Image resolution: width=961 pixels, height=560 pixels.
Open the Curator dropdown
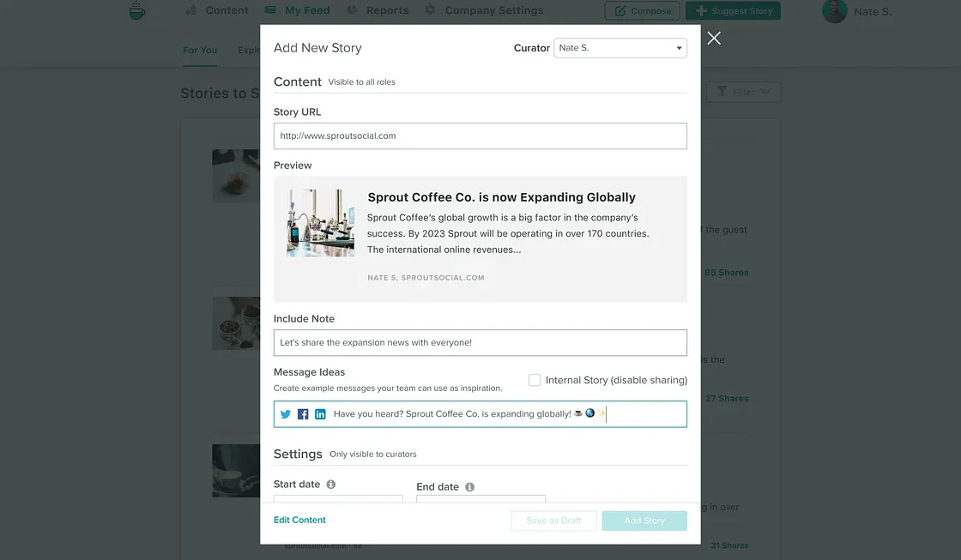point(620,48)
